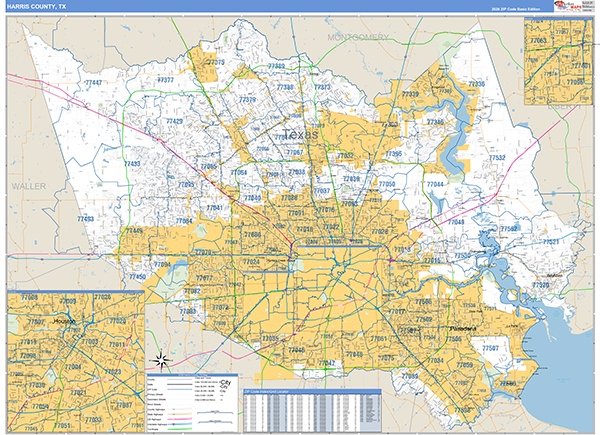Click ZIP code label 77450

137,277
